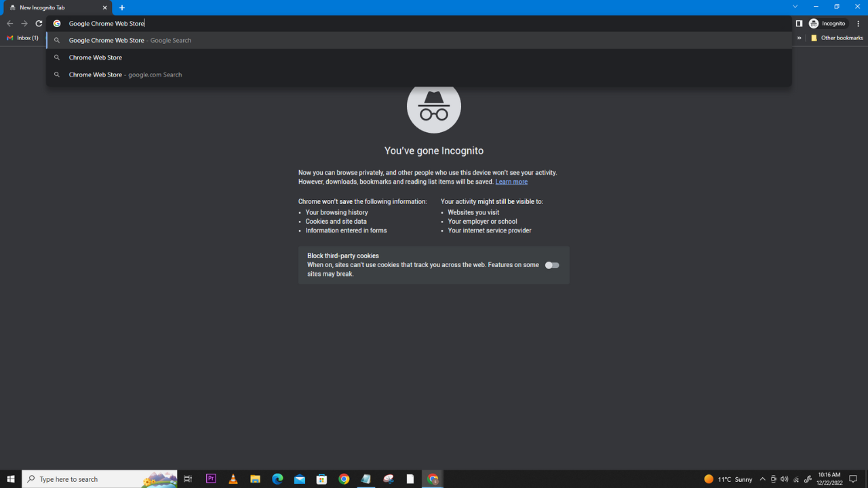Screen dimensions: 868x488
Task: Show hidden bookmarks with the double chevron
Action: [799, 38]
